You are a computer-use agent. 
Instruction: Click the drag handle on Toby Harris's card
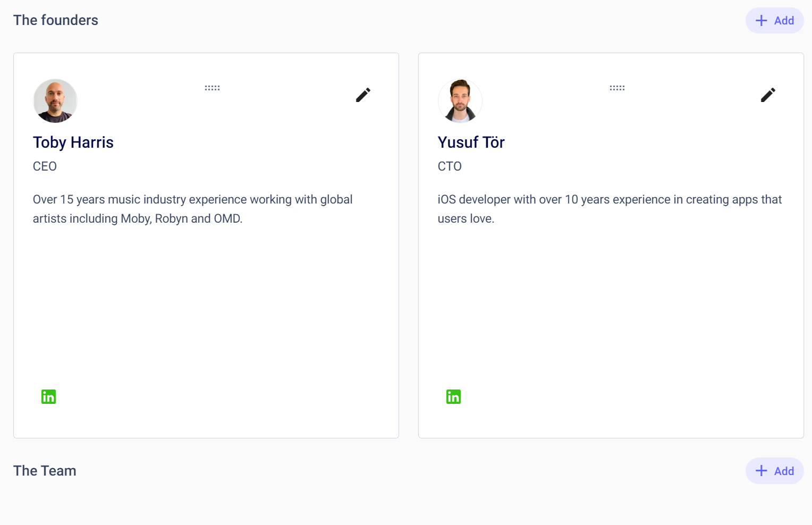tap(212, 88)
